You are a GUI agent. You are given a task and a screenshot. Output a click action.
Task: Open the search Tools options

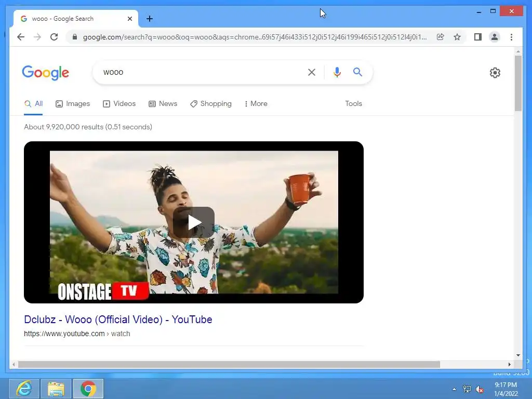point(353,104)
